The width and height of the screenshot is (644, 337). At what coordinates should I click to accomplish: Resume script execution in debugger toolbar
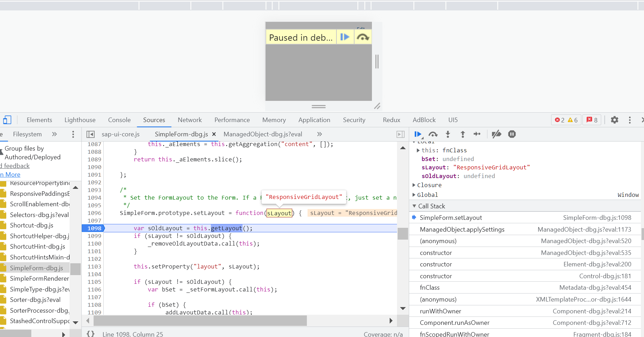coord(418,134)
